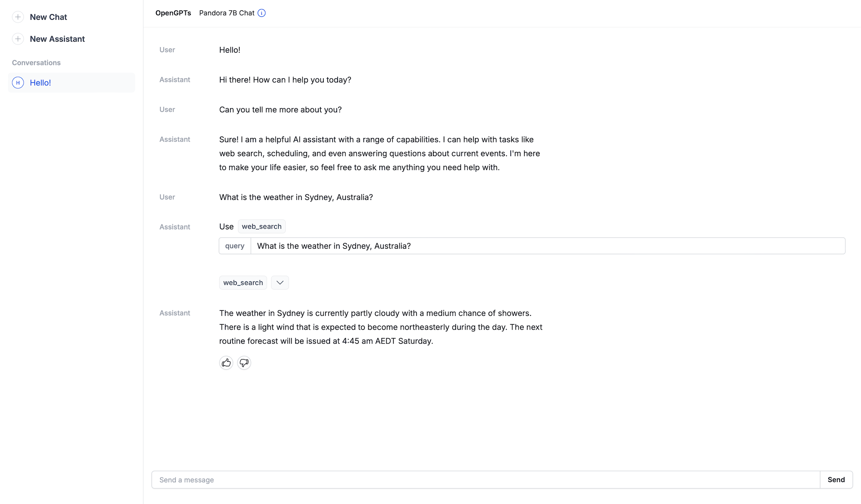Click the info icon next to Pandora 7B Chat
The height and width of the screenshot is (504, 861).
click(x=261, y=13)
